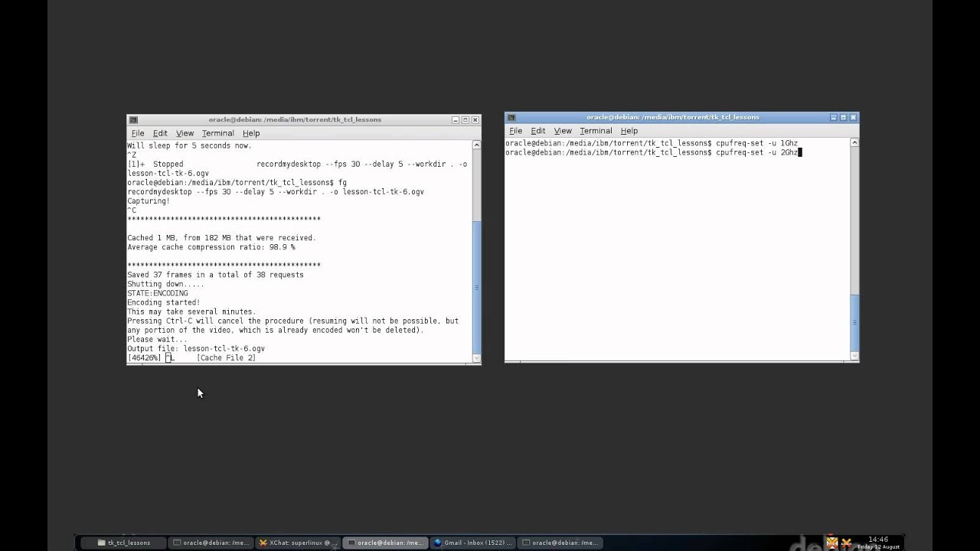Click the '[Cache File 2]' text
Image resolution: width=980 pixels, height=551 pixels.
pyautogui.click(x=226, y=358)
